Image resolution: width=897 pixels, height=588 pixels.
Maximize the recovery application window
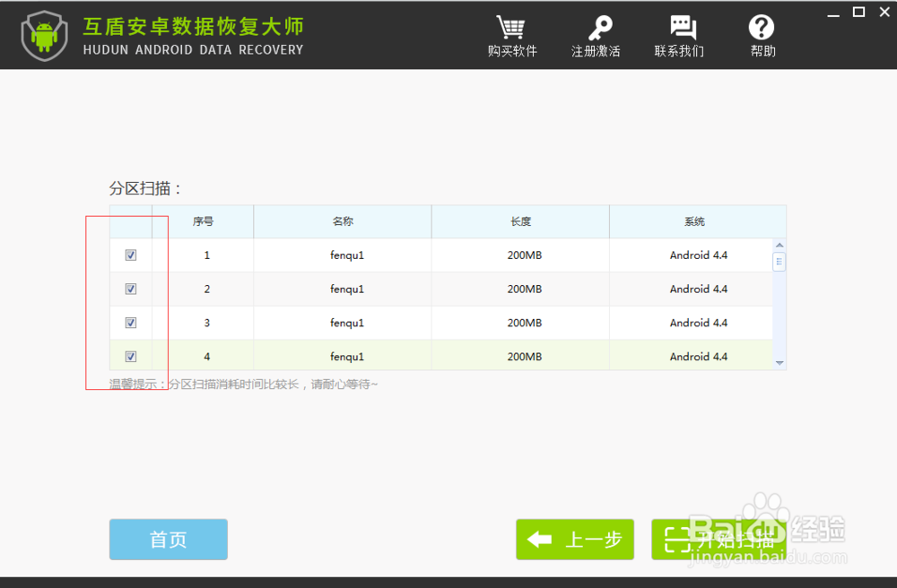point(858,12)
